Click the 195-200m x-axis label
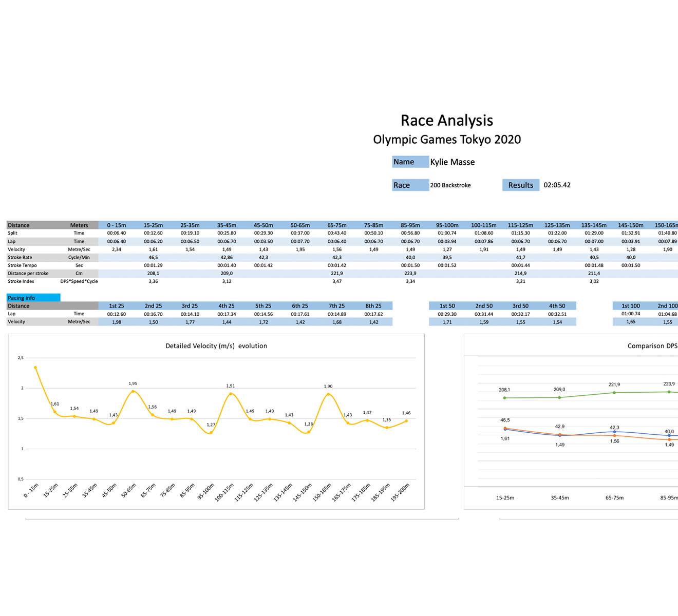This screenshot has width=678, height=616. click(x=400, y=492)
